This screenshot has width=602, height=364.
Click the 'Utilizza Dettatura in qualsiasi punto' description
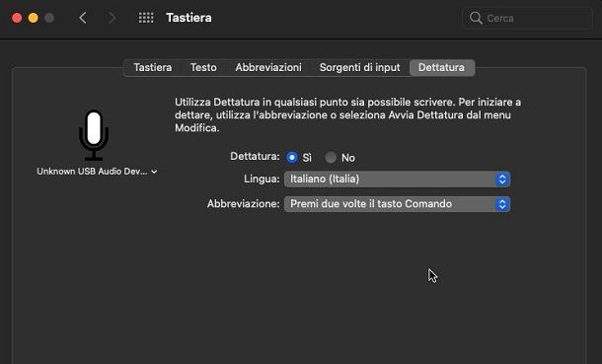coord(347,115)
